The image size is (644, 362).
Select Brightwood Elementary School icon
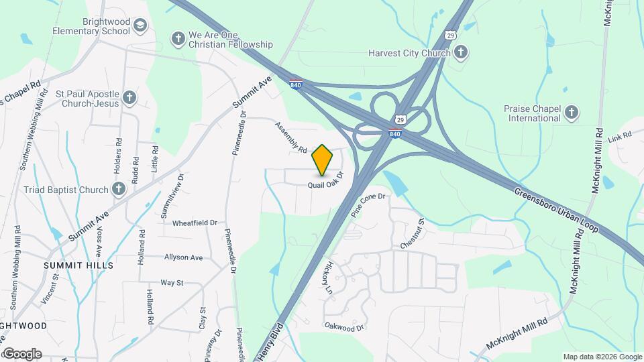click(140, 26)
